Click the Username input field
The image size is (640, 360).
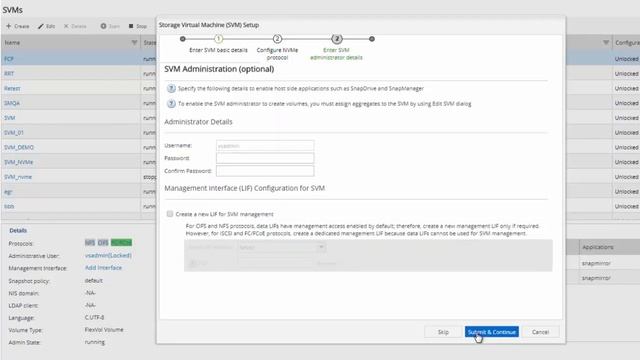tap(265, 146)
